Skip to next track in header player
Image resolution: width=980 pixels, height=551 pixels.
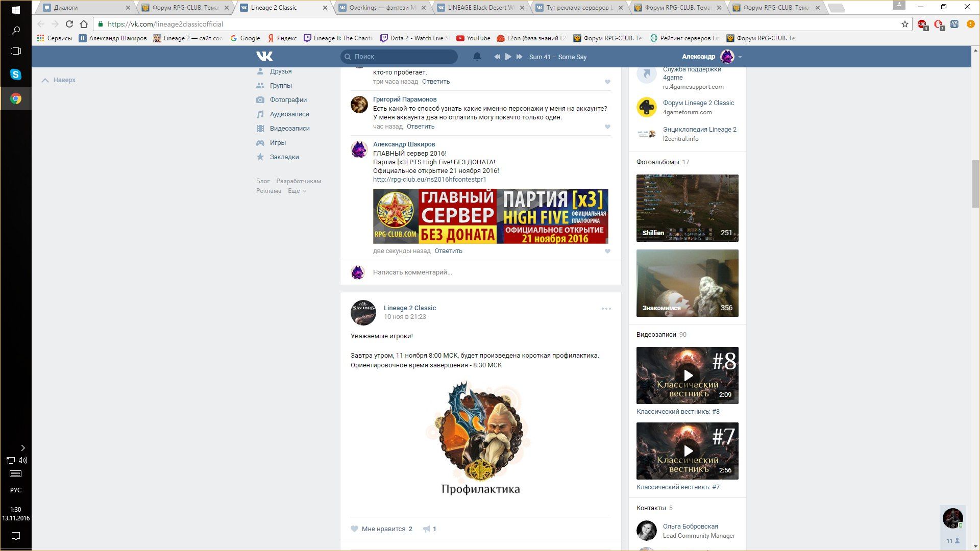519,57
